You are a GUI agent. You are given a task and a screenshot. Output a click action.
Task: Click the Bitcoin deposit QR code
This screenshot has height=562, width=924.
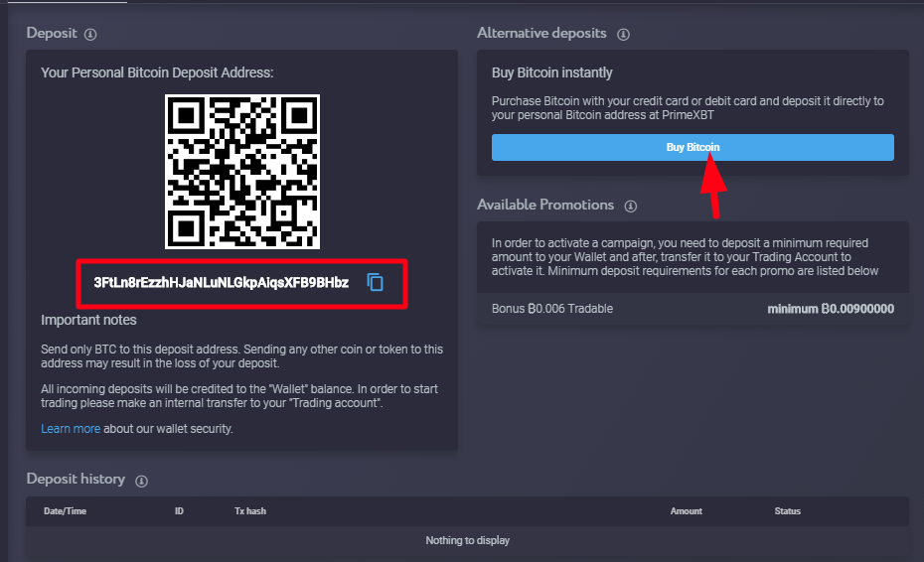(242, 172)
